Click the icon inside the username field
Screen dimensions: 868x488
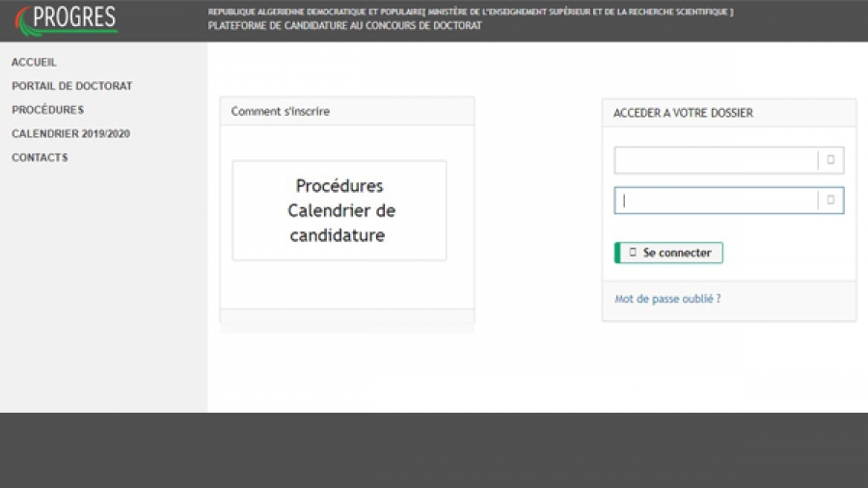pyautogui.click(x=830, y=160)
